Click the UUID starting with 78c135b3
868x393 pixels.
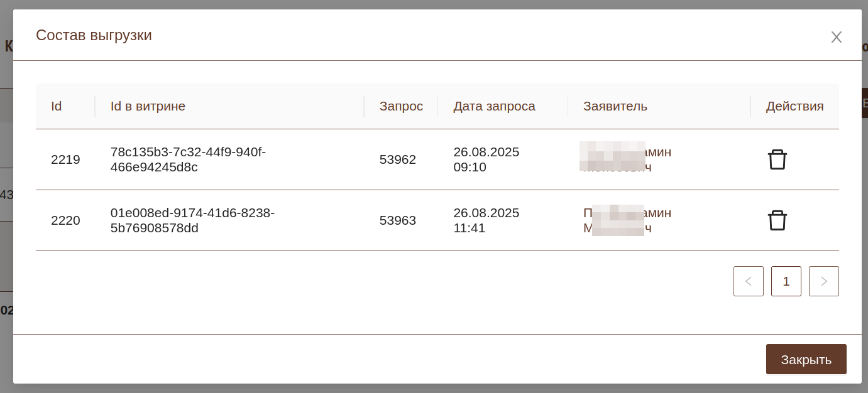tap(188, 159)
